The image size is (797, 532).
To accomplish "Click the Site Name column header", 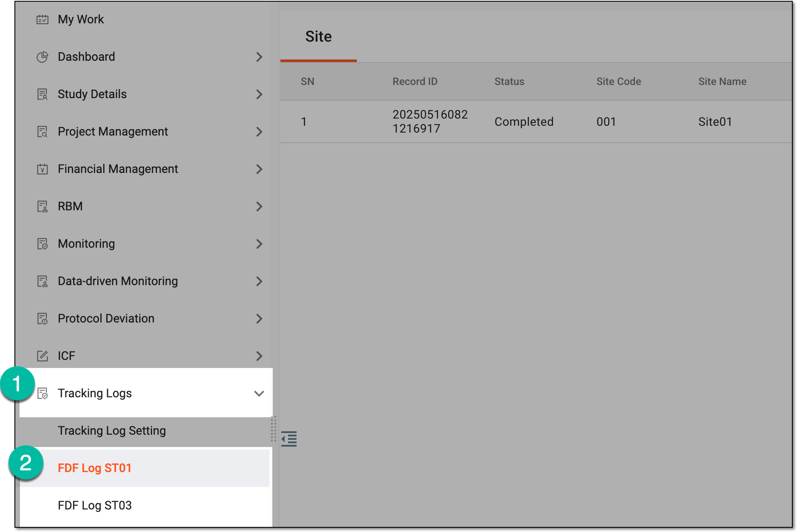I will coord(722,82).
